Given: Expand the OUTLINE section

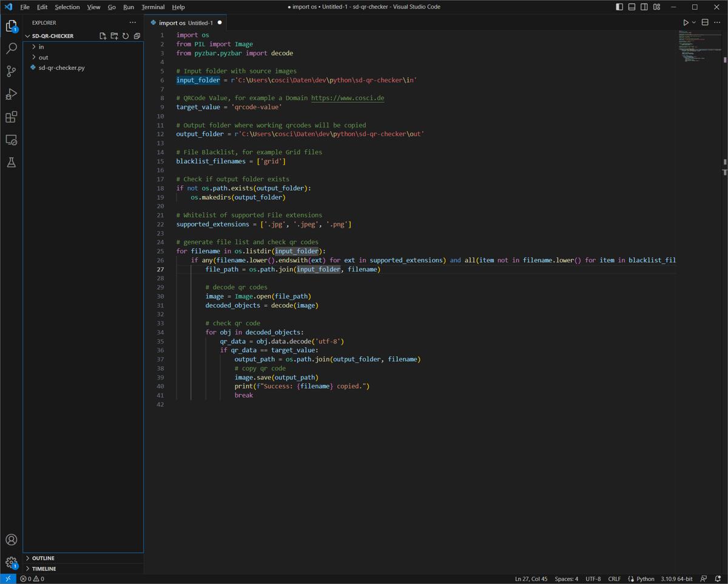Looking at the screenshot, I should [43, 558].
